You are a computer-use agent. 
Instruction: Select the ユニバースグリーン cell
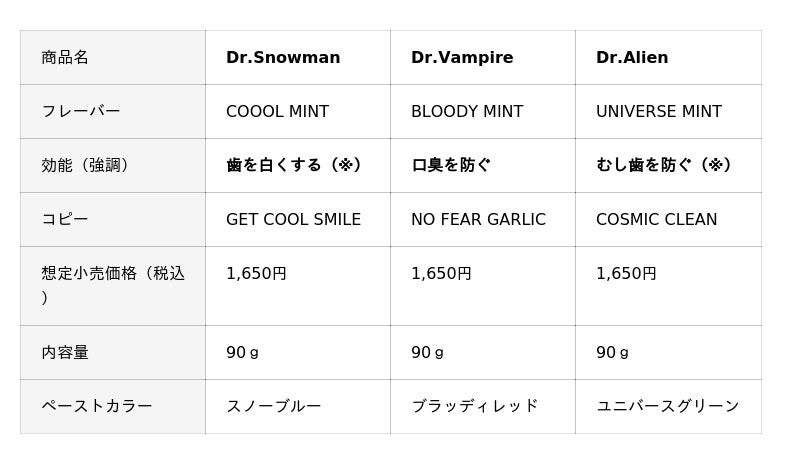(x=667, y=406)
